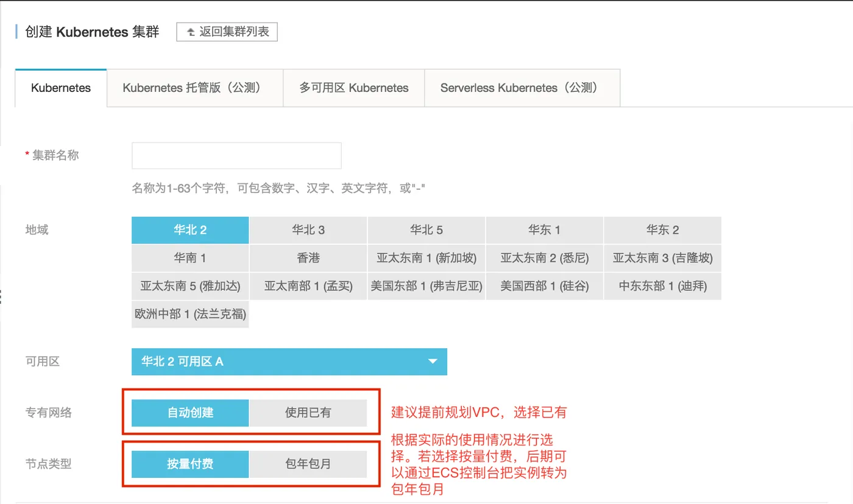Image resolution: width=853 pixels, height=504 pixels.
Task: Pick 亚太东南 3 (吉隆坡) region
Action: coord(663,258)
